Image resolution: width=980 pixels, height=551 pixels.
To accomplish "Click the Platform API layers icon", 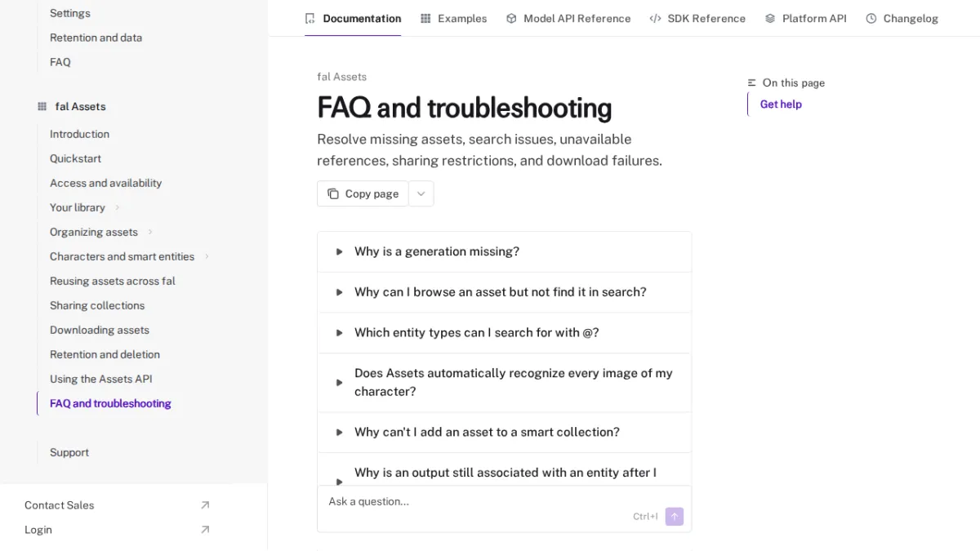I will click(770, 18).
